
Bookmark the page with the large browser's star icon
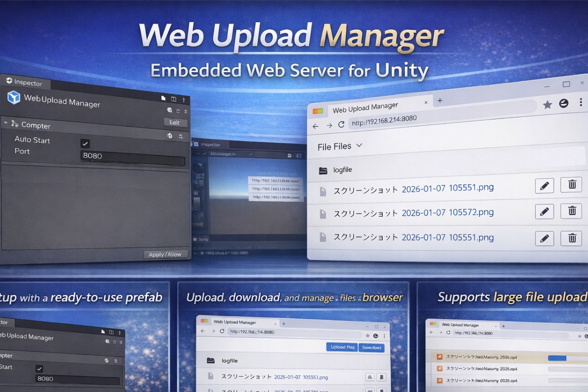click(548, 104)
